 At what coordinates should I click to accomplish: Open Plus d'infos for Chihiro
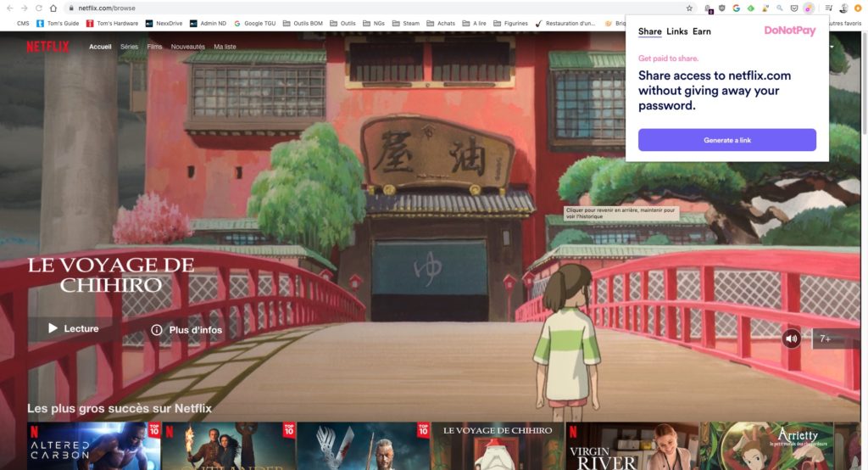point(186,330)
